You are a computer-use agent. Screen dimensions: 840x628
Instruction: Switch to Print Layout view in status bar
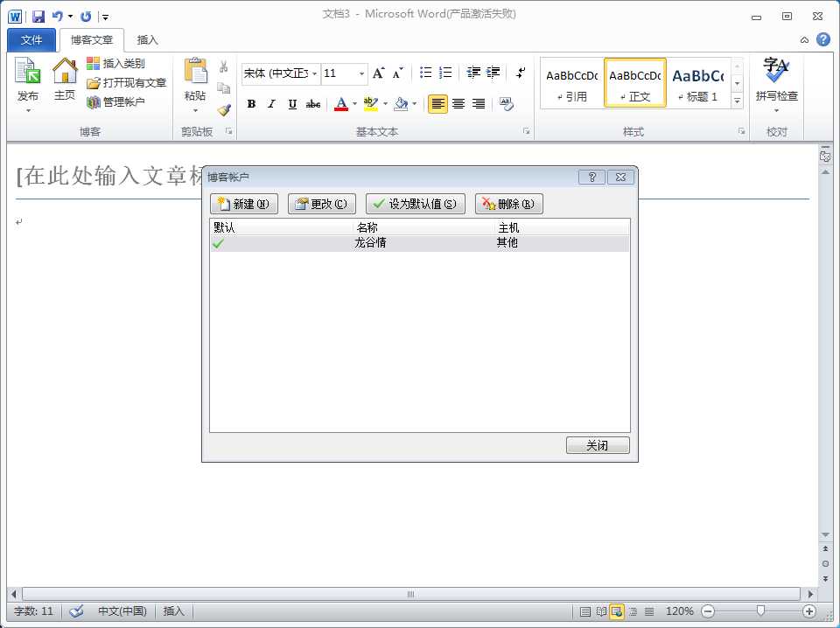point(585,611)
